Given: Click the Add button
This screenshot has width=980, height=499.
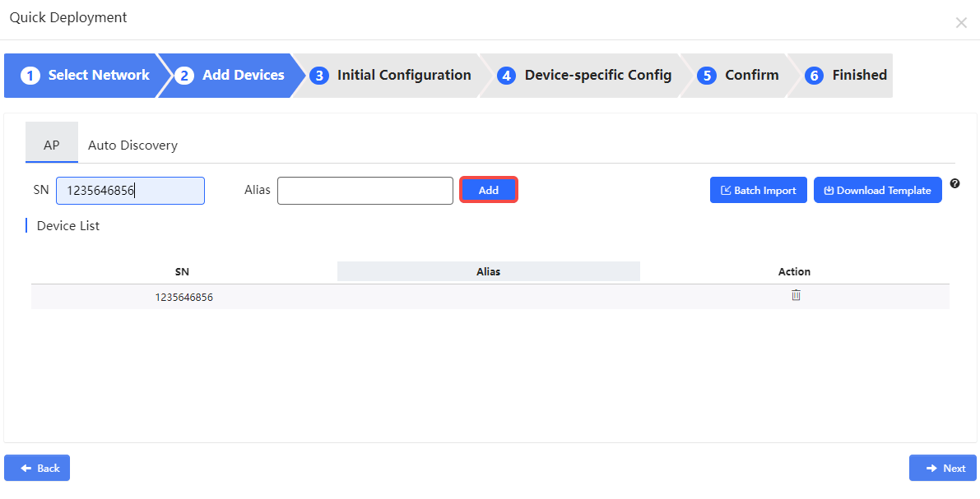Looking at the screenshot, I should pyautogui.click(x=489, y=190).
